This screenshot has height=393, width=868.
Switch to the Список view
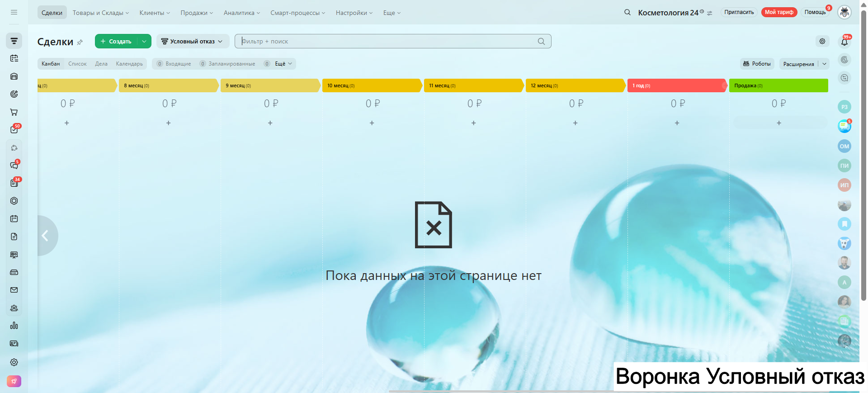pyautogui.click(x=77, y=64)
